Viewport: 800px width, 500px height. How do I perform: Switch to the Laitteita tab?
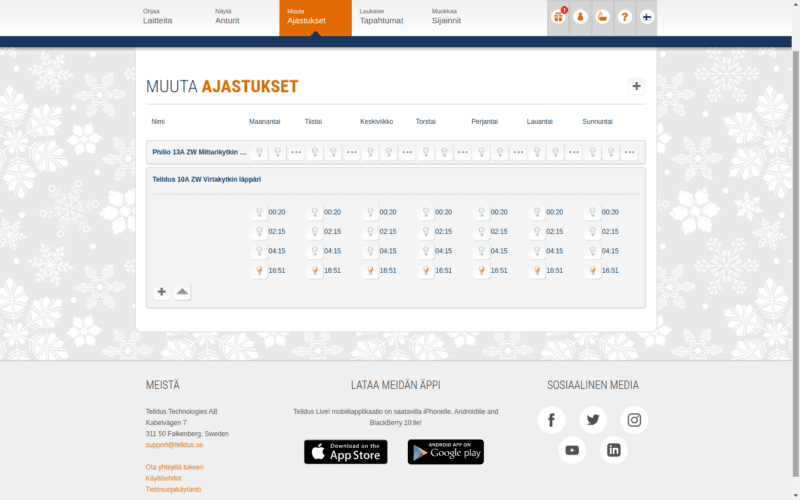158,17
